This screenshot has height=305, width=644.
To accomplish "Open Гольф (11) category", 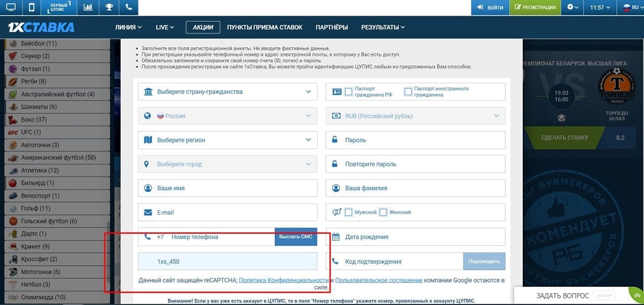I will click(x=56, y=208).
